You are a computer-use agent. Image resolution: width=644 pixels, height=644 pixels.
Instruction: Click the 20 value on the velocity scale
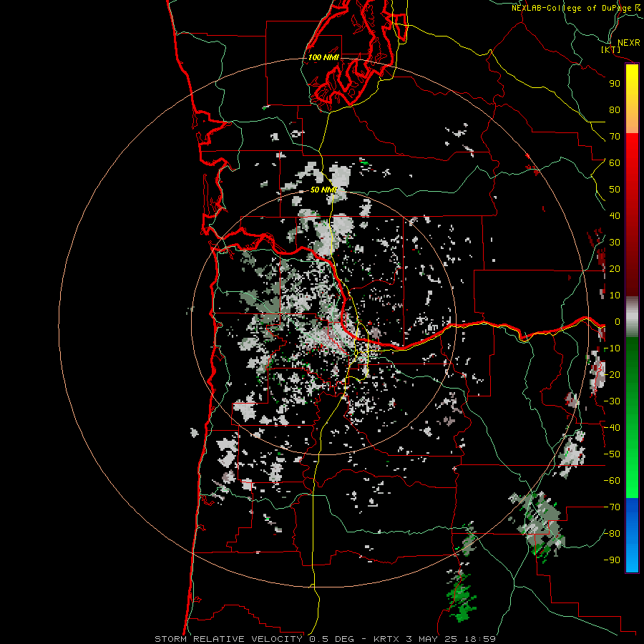615,268
